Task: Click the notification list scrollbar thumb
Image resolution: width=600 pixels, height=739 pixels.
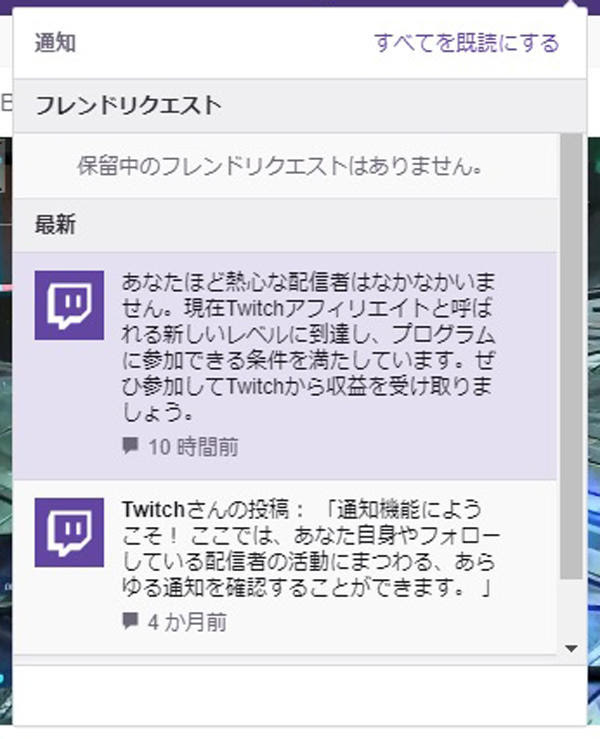Action: coord(571,356)
